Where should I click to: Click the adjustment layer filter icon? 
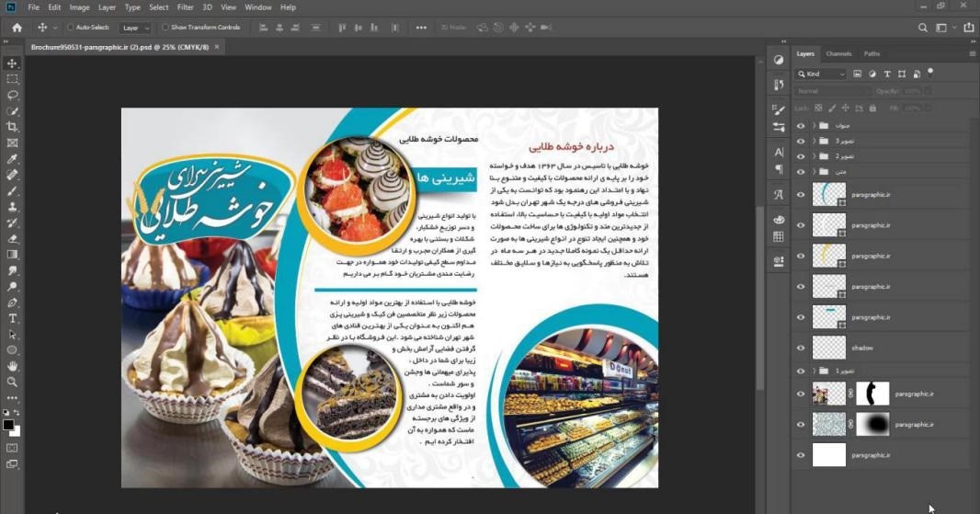point(872,74)
